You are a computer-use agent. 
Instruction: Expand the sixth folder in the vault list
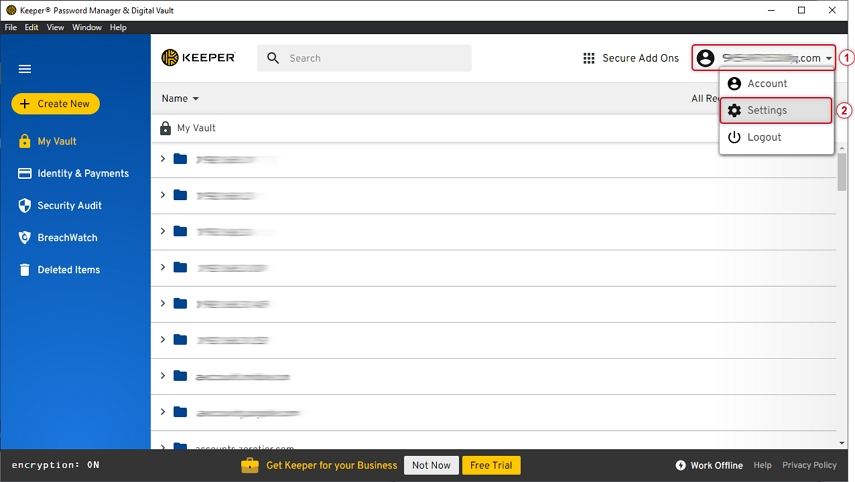pyautogui.click(x=162, y=339)
